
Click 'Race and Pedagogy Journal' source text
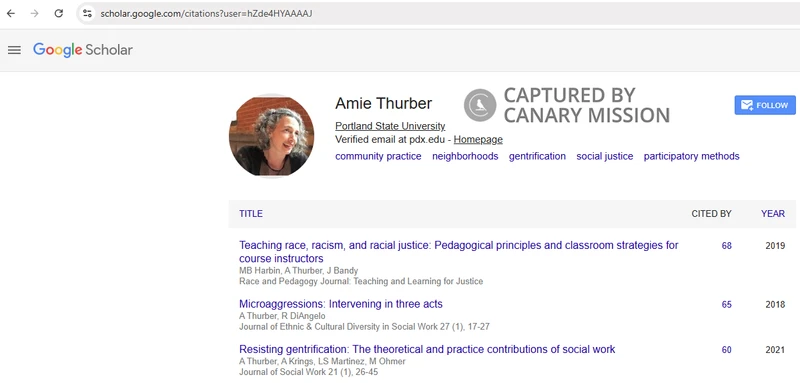(x=361, y=281)
